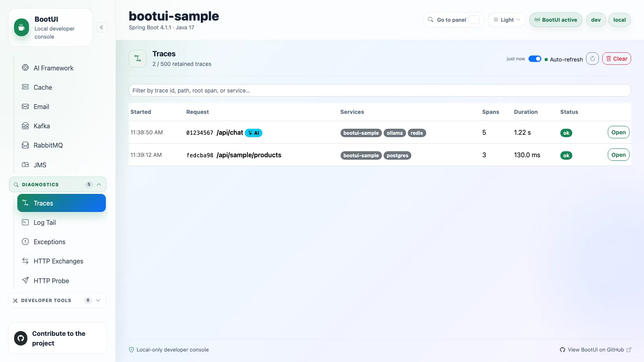644x362 pixels.
Task: Click the BootUI active status pill
Action: point(555,20)
